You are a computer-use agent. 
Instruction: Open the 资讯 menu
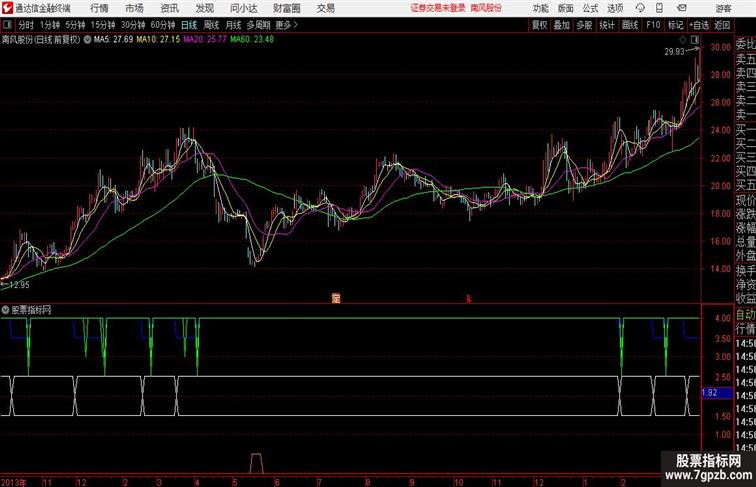[x=169, y=8]
